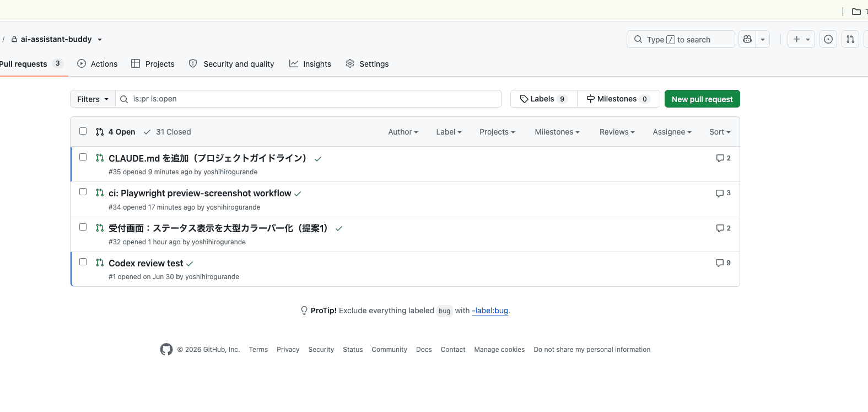Viewport: 868px width, 412px height.
Task: Open the CLAUDE.md pull request title
Action: coord(208,158)
